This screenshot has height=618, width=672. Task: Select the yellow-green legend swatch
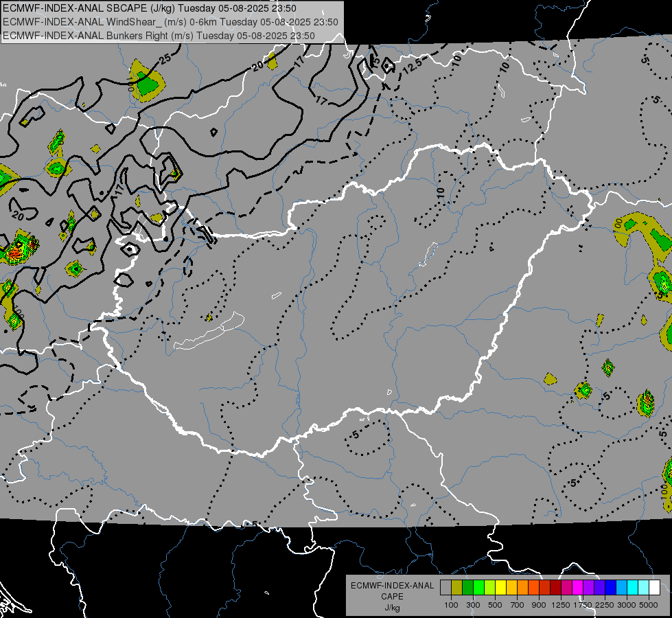pos(490,588)
